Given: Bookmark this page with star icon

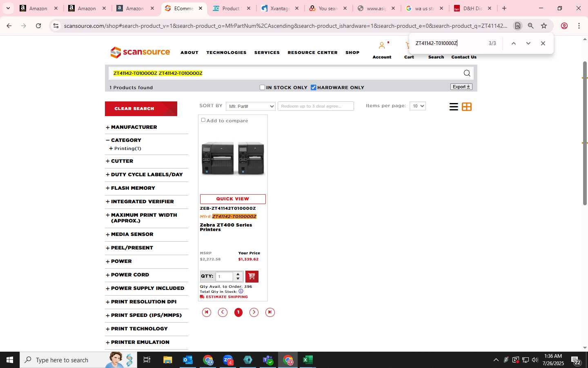Looking at the screenshot, I should [x=544, y=26].
